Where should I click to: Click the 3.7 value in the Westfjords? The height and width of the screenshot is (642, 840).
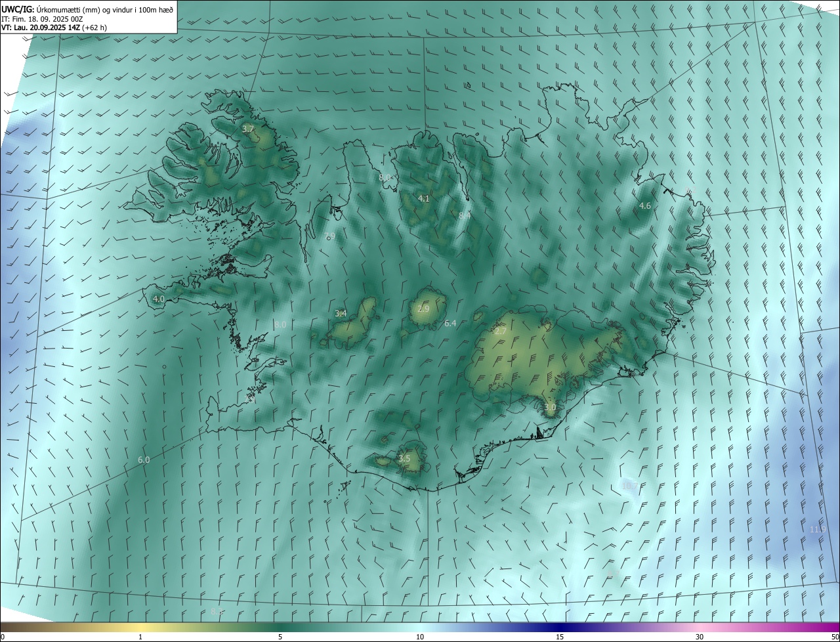click(x=248, y=129)
